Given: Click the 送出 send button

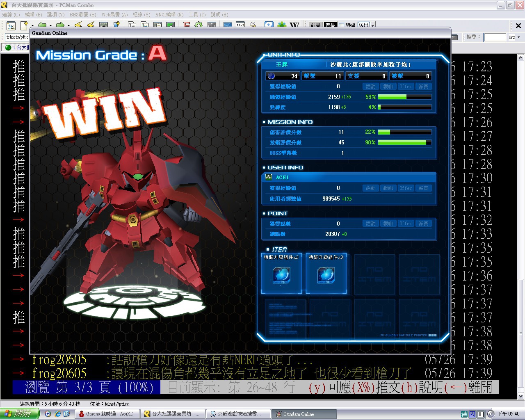Looking at the screenshot, I should pyautogui.click(x=363, y=25).
